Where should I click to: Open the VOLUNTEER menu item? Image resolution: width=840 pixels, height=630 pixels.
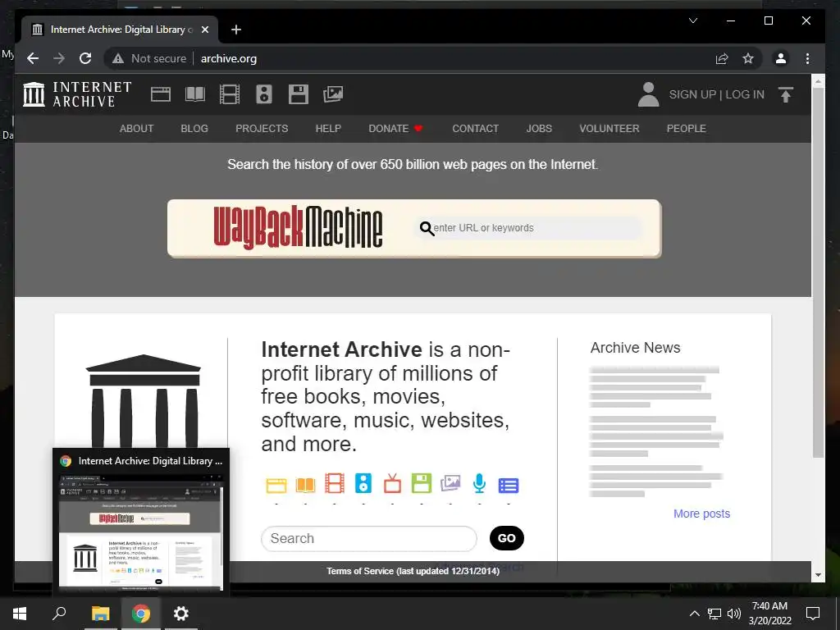tap(609, 129)
